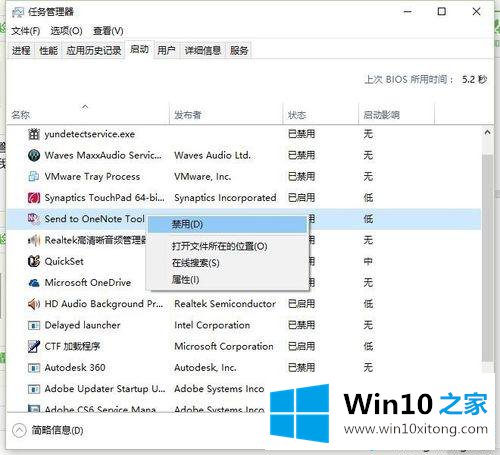The image size is (500, 455).
Task: Switch to the 进程 tab
Action: [x=21, y=51]
